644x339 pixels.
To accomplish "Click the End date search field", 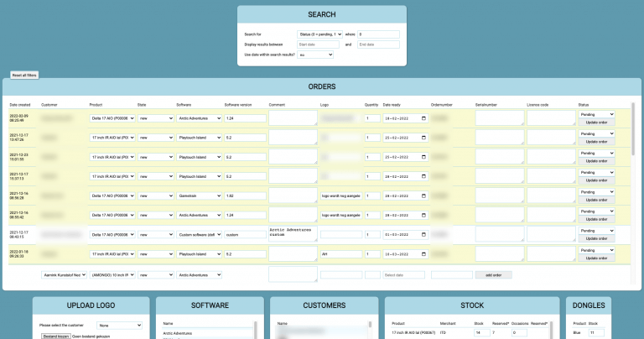I will tap(378, 44).
